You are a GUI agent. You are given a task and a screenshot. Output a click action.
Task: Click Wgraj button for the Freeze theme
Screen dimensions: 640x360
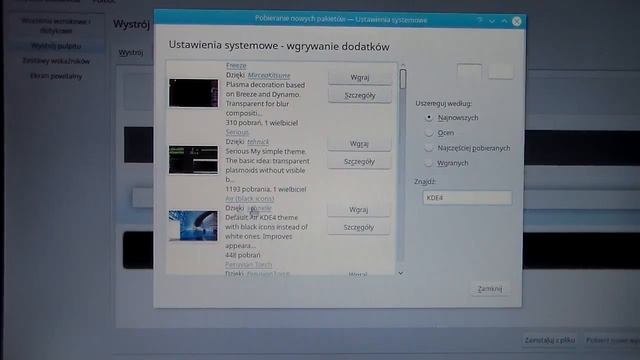(360, 77)
